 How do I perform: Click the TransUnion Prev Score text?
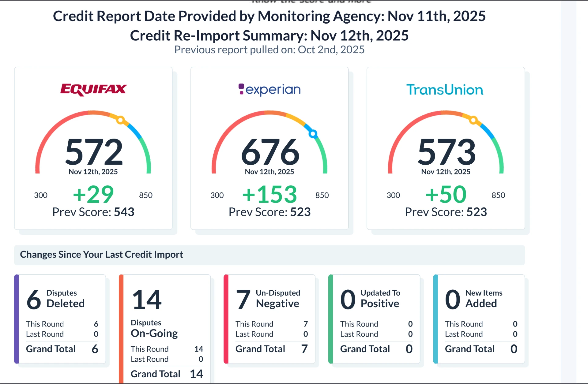point(446,212)
